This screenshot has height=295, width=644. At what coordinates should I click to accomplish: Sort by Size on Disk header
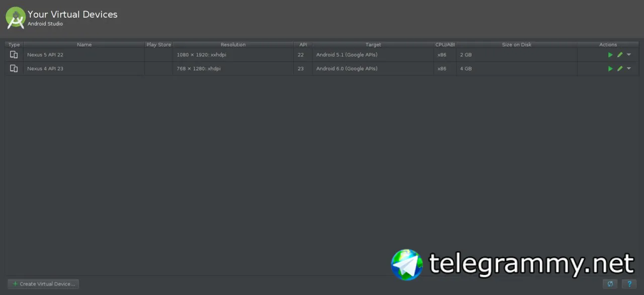coord(517,45)
